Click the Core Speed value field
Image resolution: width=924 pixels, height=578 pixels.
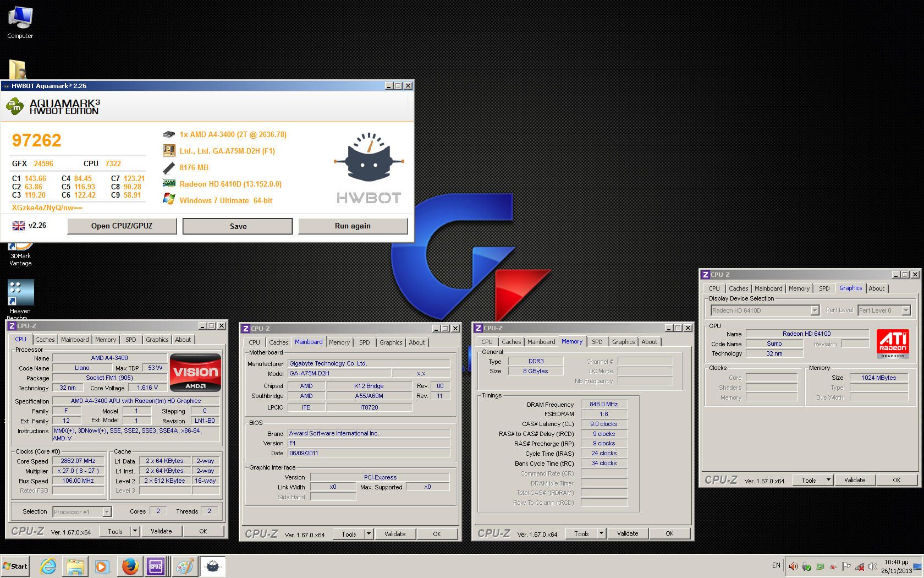pyautogui.click(x=78, y=461)
